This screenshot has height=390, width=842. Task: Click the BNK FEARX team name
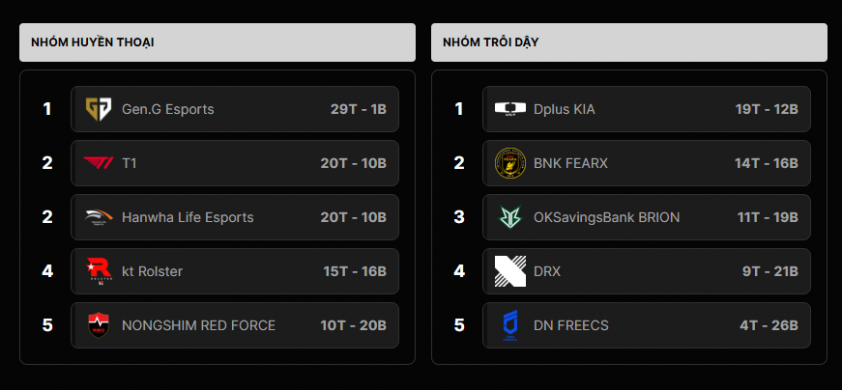coord(571,163)
